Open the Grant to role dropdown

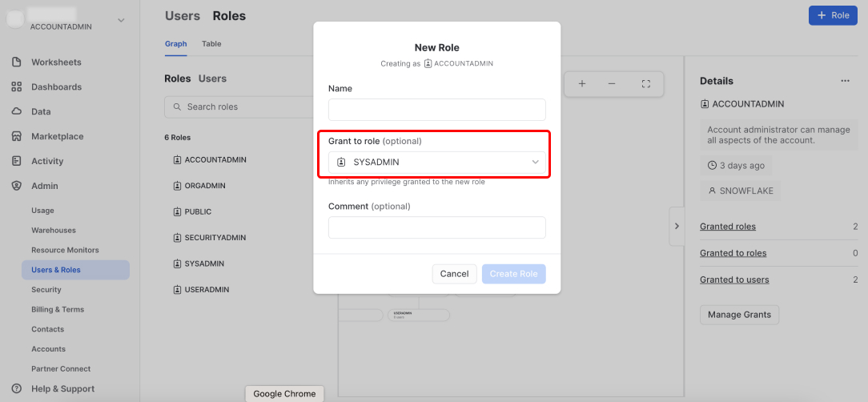coord(436,163)
